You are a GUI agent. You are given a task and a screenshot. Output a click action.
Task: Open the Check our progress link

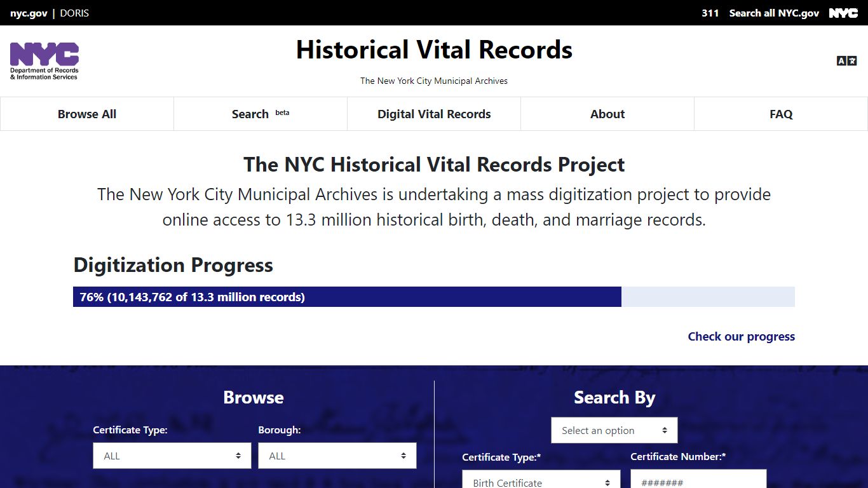741,336
